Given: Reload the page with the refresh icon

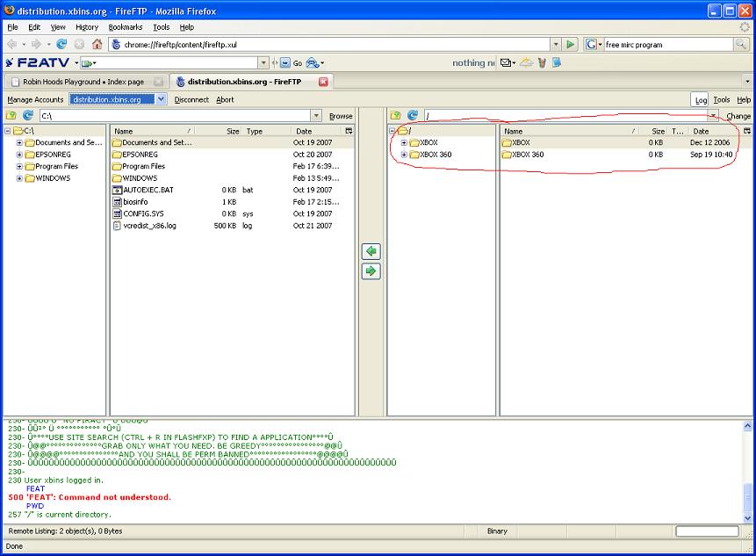Looking at the screenshot, I should coord(61,45).
